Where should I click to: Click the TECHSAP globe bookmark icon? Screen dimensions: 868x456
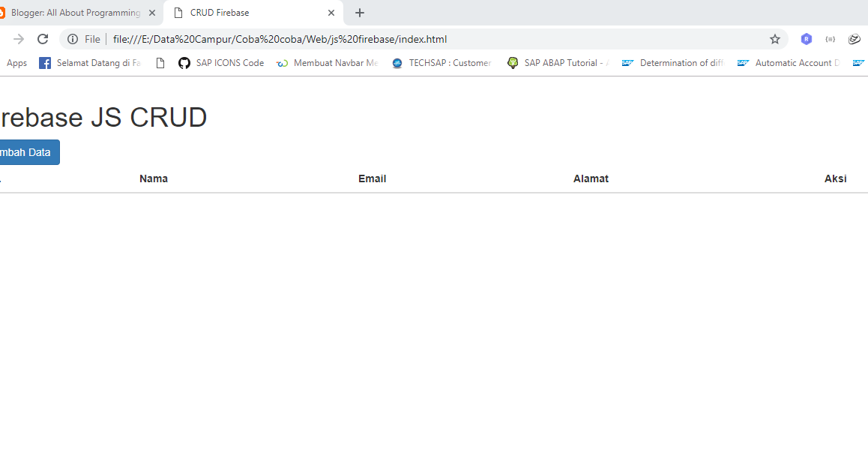coord(397,63)
